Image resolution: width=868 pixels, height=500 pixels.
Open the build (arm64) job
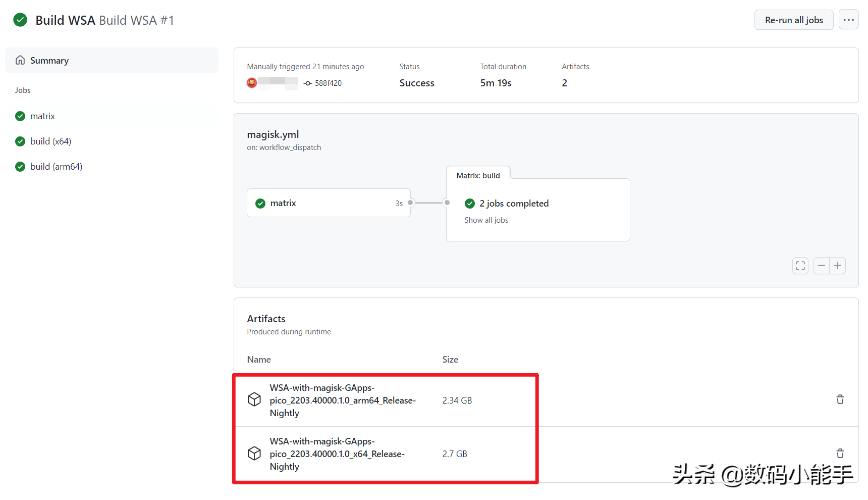pos(56,167)
